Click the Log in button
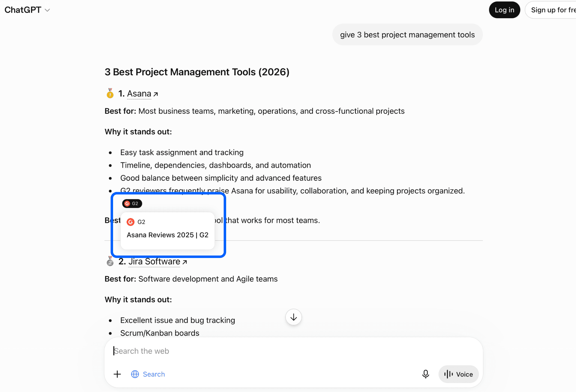This screenshot has width=576, height=392. [504, 10]
